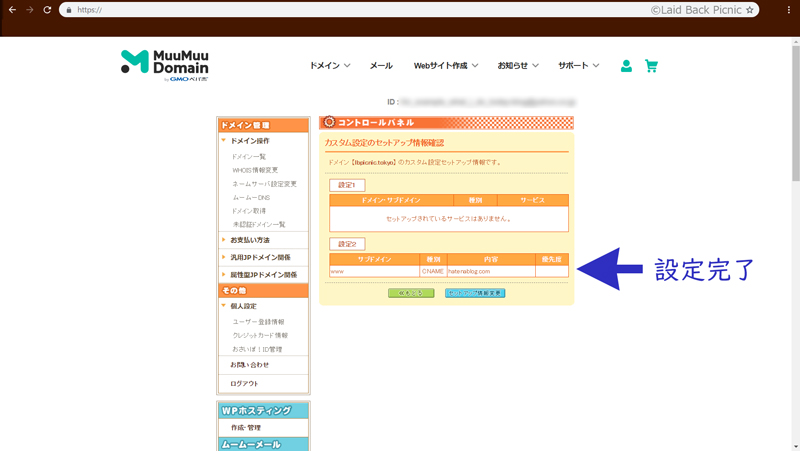This screenshot has height=451, width=800.
Task: Click the blue セットアップ情報変更 button
Action: [x=475, y=293]
